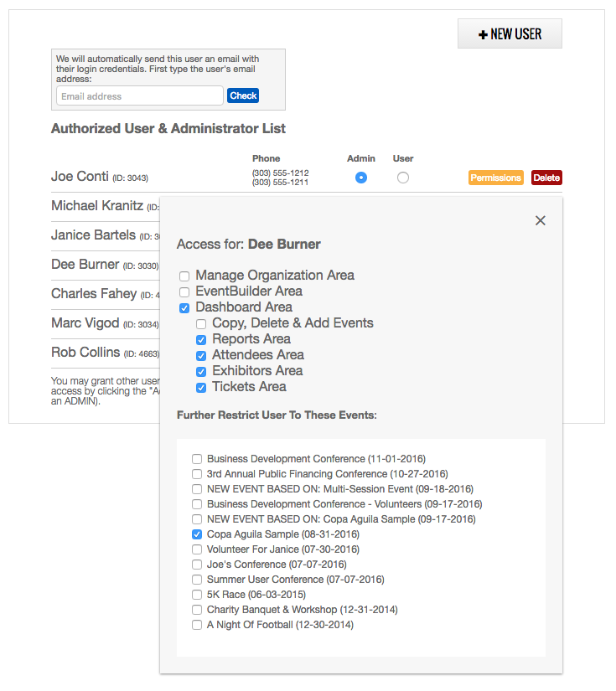Viewport: 616px width, 691px height.
Task: Uncheck Copa Aguila Sample (08-31-2016) event
Action: (x=197, y=534)
